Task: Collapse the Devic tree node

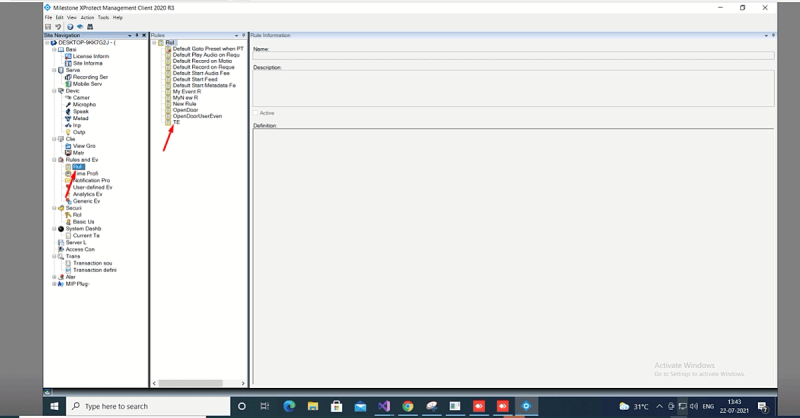Action: tap(54, 91)
